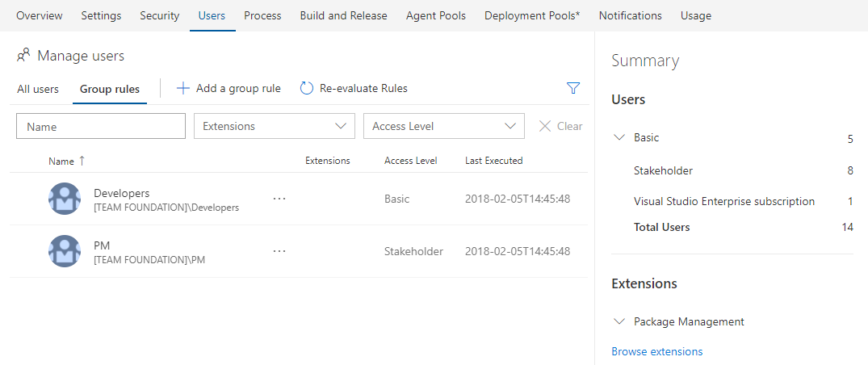This screenshot has height=365, width=868.
Task: Clear filters using the X Clear button
Action: click(560, 126)
